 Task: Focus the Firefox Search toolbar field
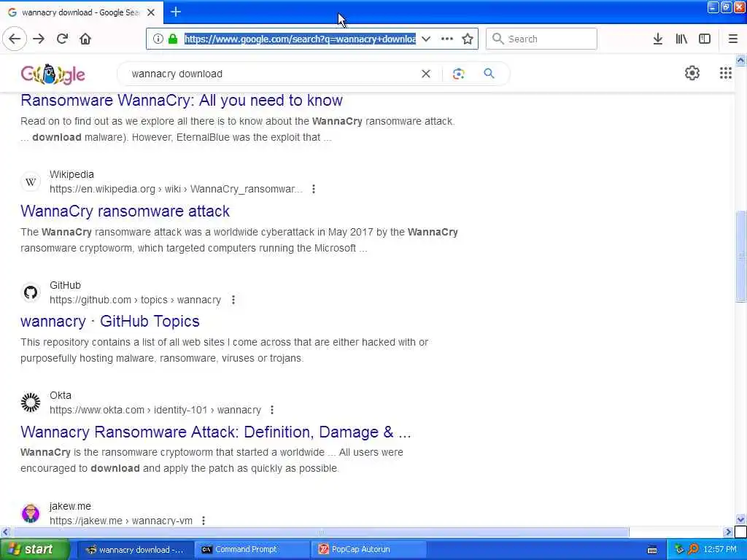541,39
